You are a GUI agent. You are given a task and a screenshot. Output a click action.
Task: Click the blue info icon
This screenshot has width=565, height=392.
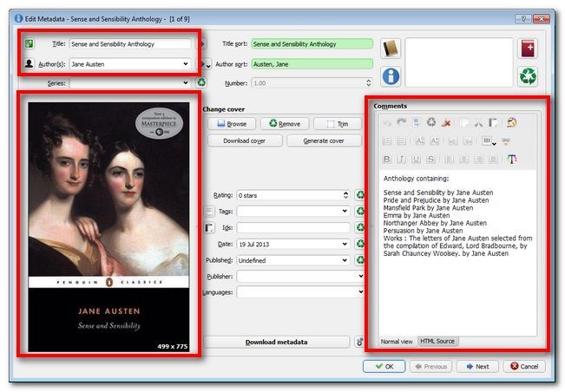coord(391,76)
